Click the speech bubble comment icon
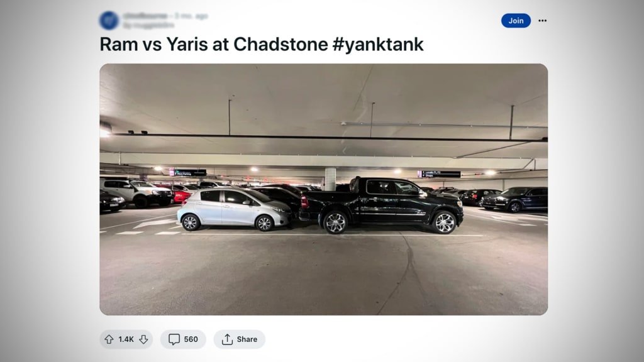Viewport: 644px width, 362px height. click(174, 339)
